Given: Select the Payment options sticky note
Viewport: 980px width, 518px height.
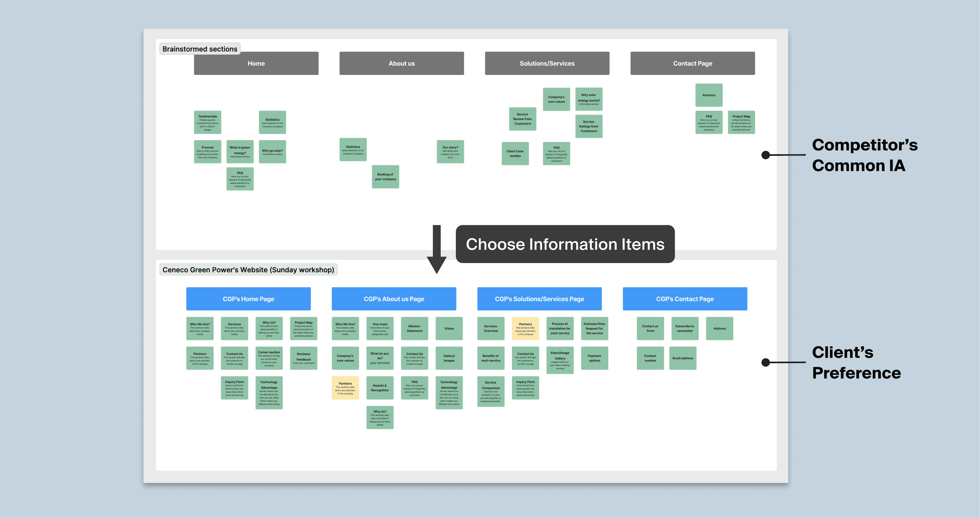Looking at the screenshot, I should [x=595, y=358].
